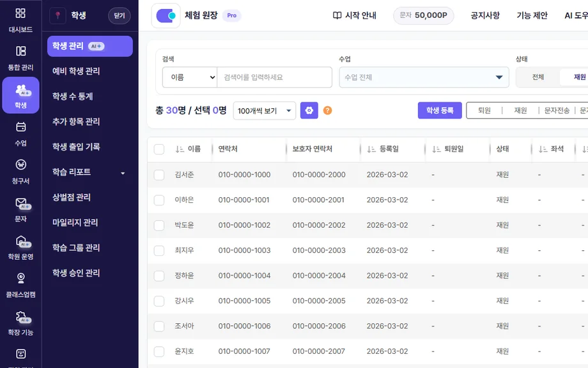The image size is (588, 368).
Task: Click guardian number 010-0000-2005
Action: [319, 301]
